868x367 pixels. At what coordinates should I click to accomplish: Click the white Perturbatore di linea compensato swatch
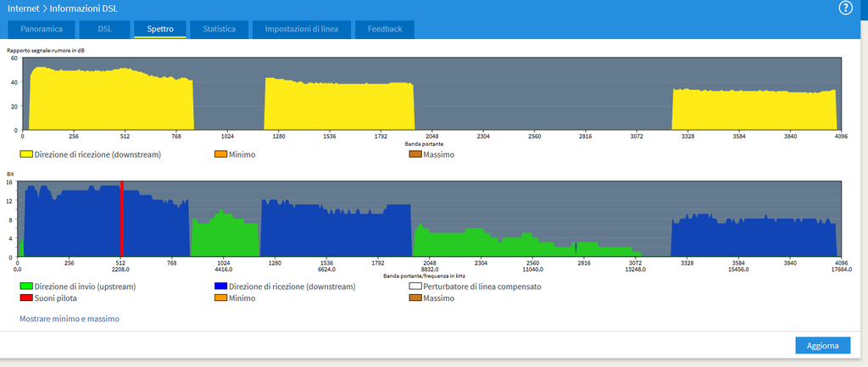click(x=415, y=286)
